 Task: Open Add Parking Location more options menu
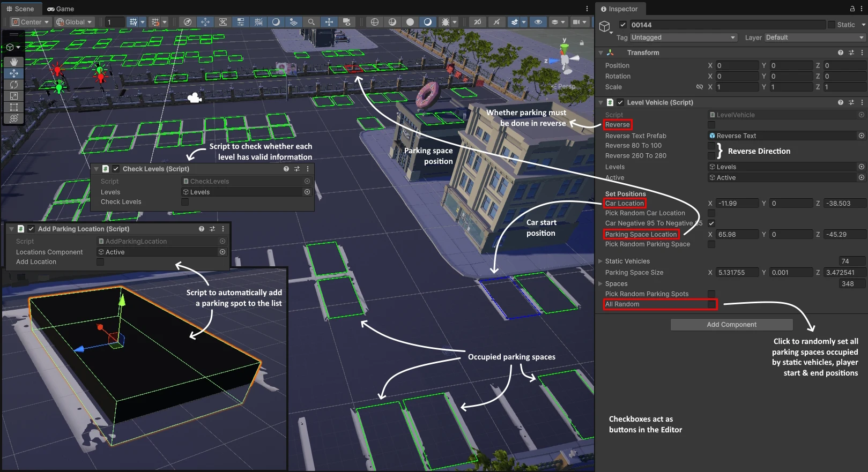pos(223,229)
